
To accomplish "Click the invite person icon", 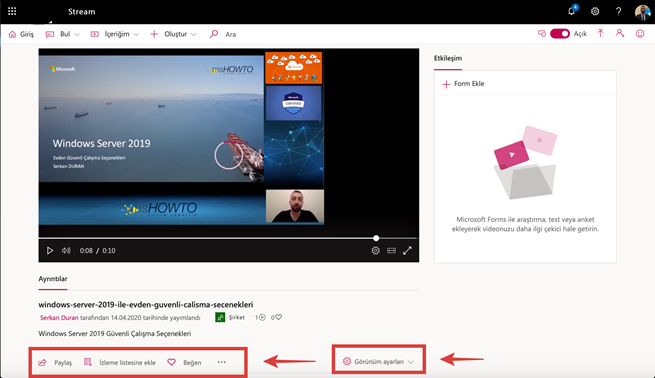I will [620, 33].
